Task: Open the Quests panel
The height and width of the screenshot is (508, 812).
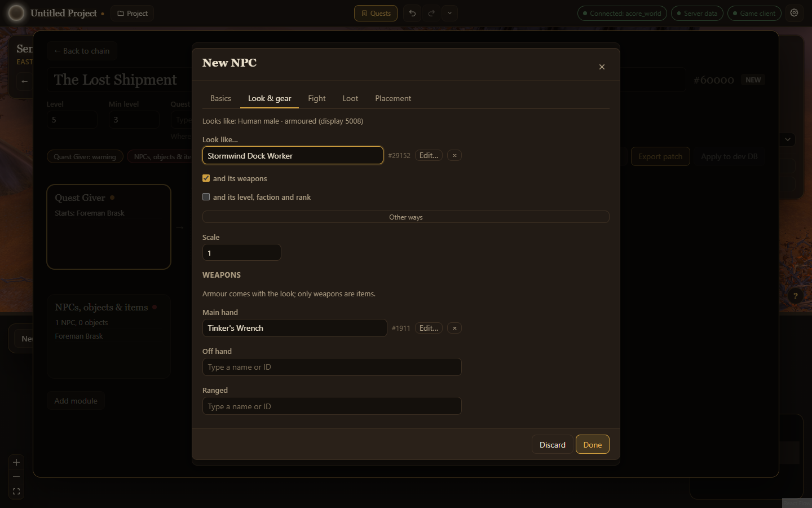Action: click(376, 13)
